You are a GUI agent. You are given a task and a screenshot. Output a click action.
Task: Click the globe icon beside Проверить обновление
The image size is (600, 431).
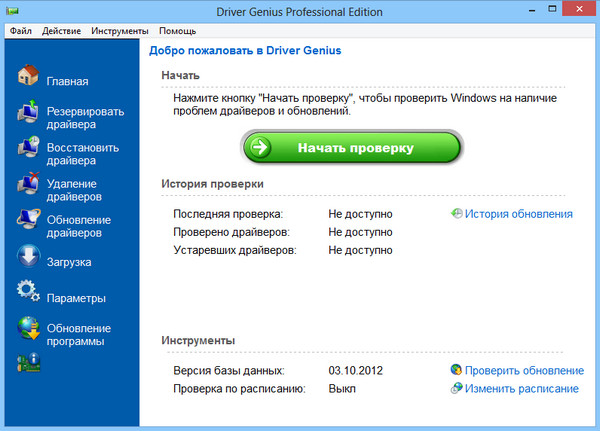[456, 370]
